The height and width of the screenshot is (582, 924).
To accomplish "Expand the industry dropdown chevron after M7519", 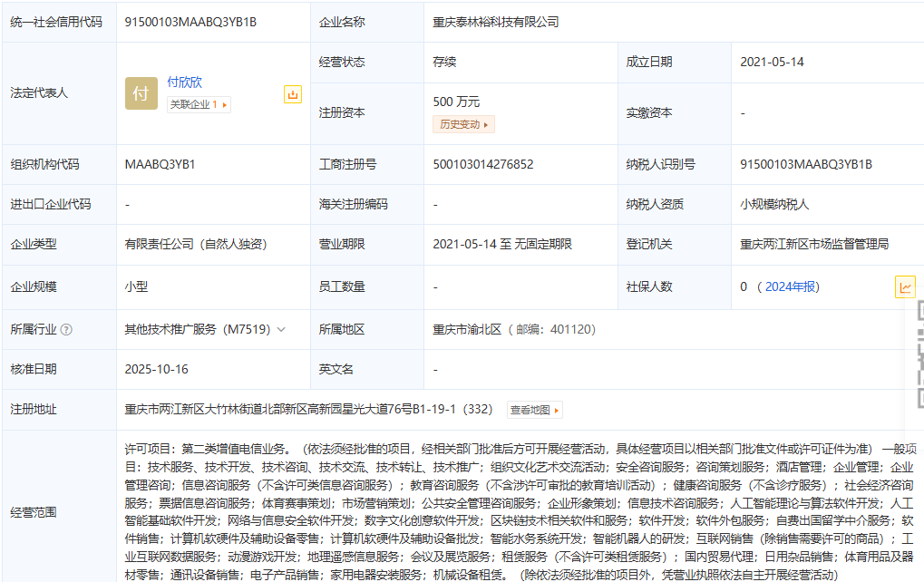I will [281, 330].
